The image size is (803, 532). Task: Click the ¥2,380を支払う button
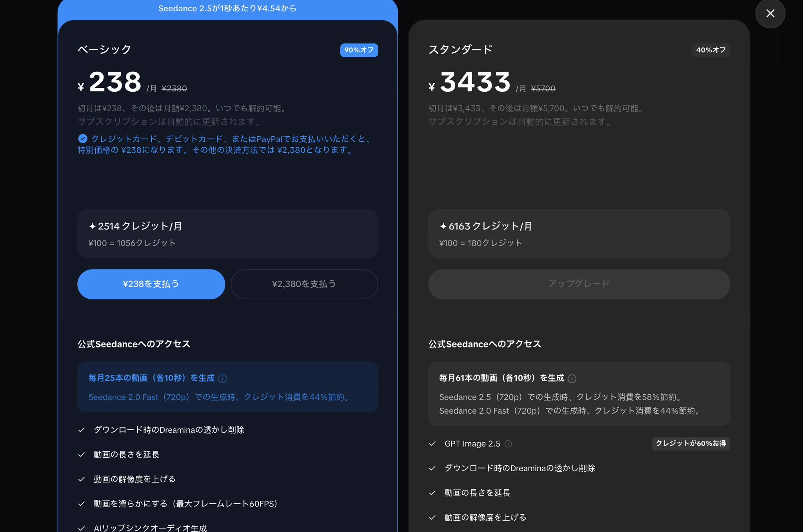(x=304, y=284)
